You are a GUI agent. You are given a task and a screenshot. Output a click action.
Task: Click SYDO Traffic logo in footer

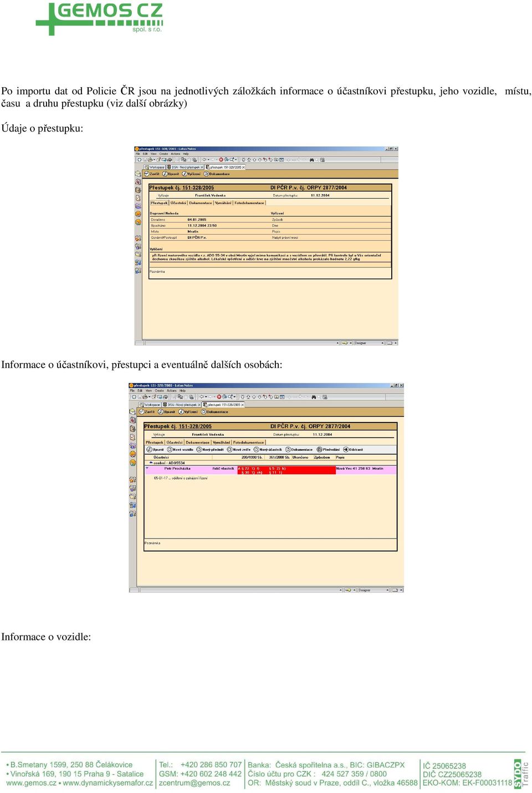(521, 774)
